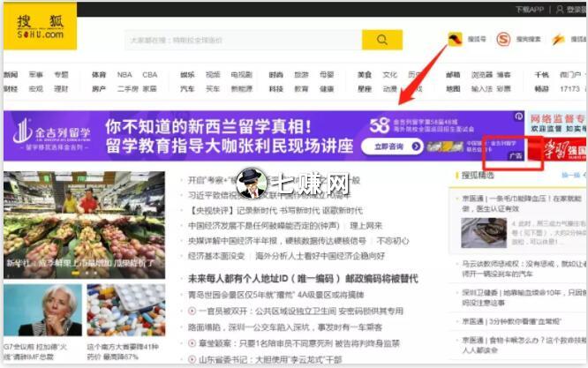The height and width of the screenshot is (368, 588).
Task: Open 马云谈教师惩戒权 article
Action: pyautogui.click(x=524, y=268)
